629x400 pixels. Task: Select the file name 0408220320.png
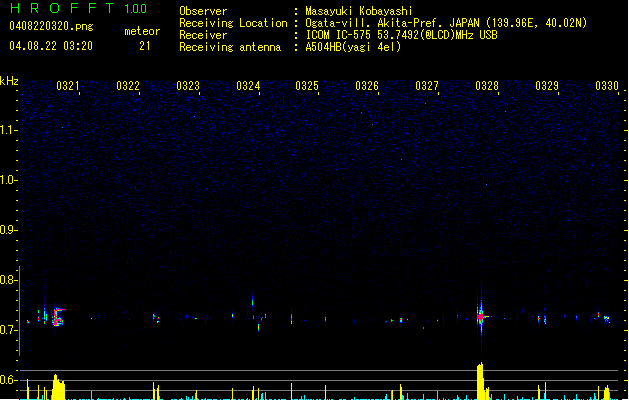[x=51, y=26]
